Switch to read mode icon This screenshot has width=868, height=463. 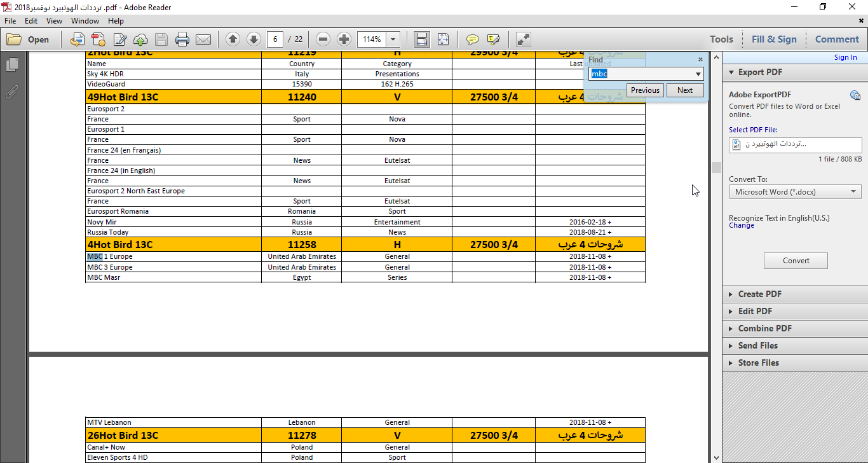pyautogui.click(x=523, y=39)
